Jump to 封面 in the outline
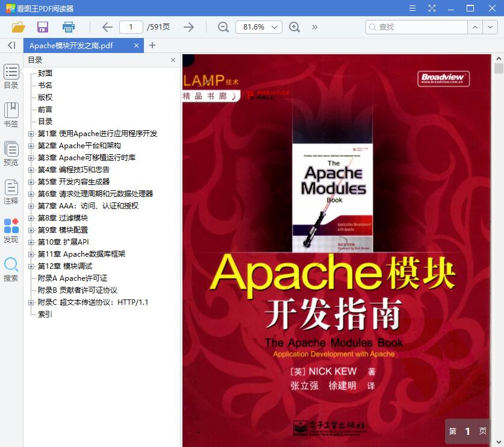Viewport: 504px width, 447px height. click(x=45, y=73)
